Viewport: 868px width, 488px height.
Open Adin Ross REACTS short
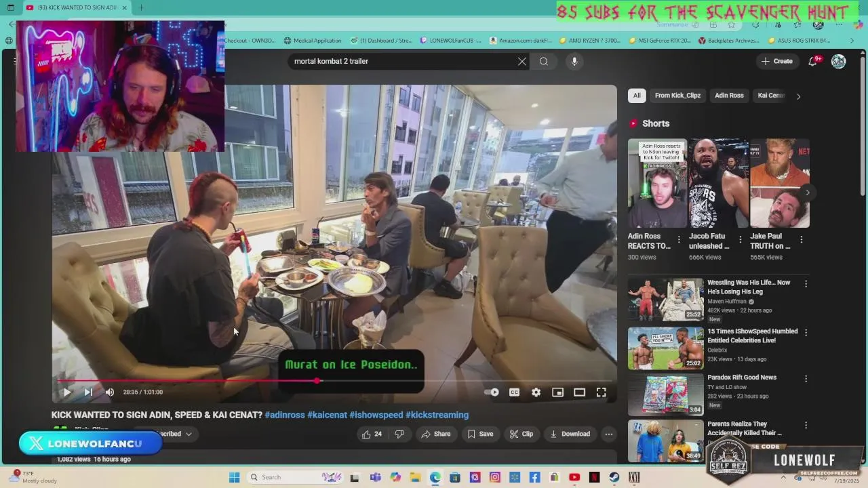coord(657,183)
